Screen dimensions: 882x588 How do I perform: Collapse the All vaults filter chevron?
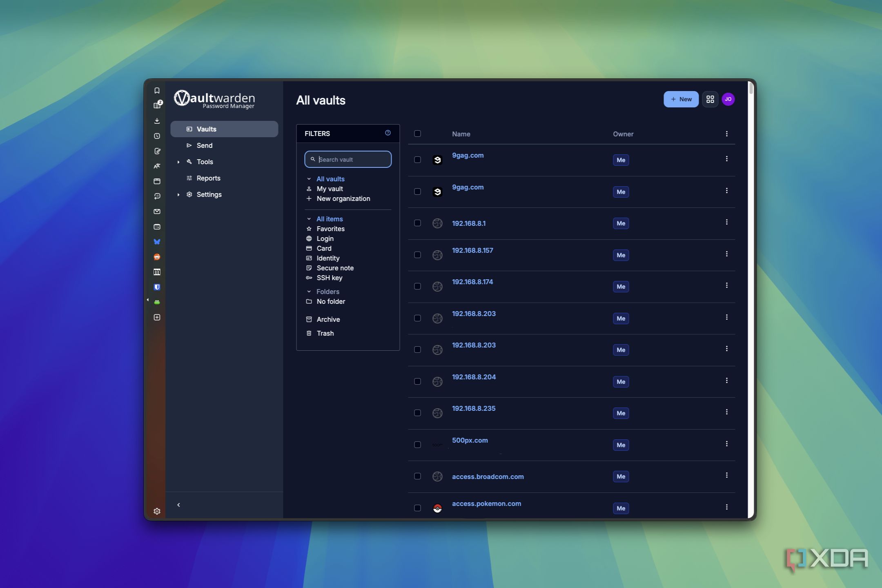309,179
